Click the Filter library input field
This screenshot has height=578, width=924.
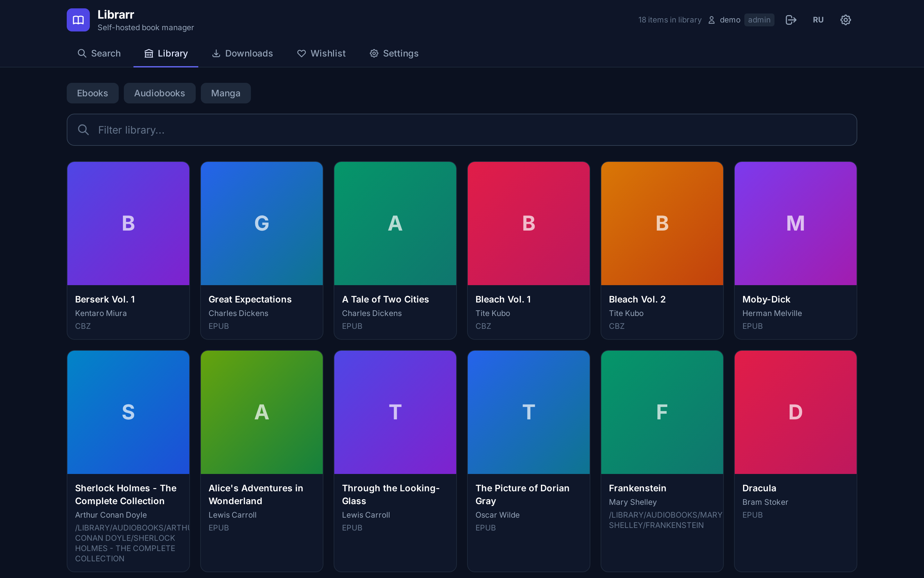(462, 130)
